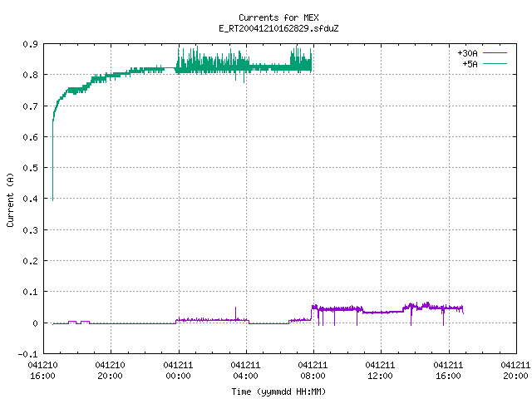Select the filename E_RT20041210162829.sfduZ subtitle
The width and height of the screenshot is (532, 399).
click(278, 28)
